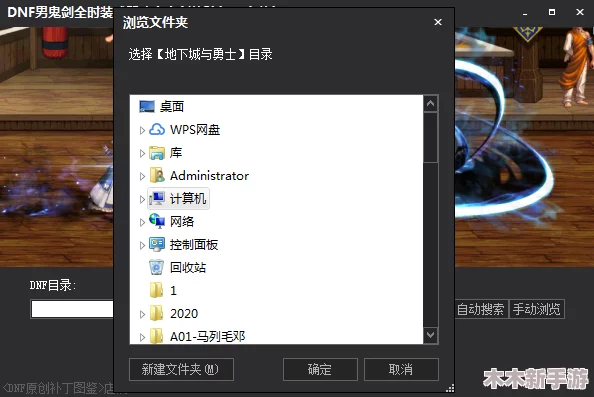Expand the 控制面板 tree node
This screenshot has width=594, height=397.
pyautogui.click(x=142, y=245)
